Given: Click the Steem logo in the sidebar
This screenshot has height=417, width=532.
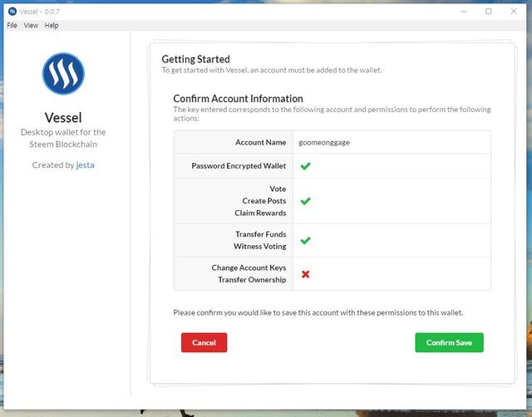Looking at the screenshot, I should [x=63, y=74].
